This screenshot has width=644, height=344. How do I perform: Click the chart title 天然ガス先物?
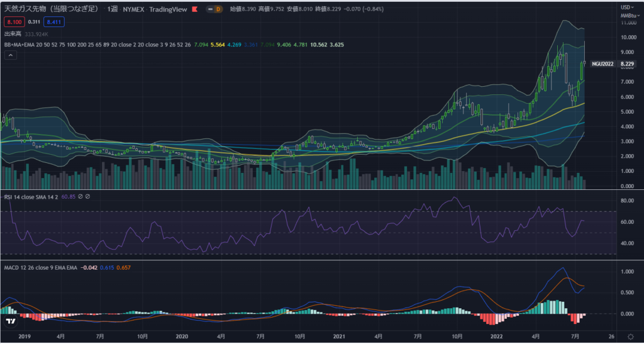coord(50,9)
